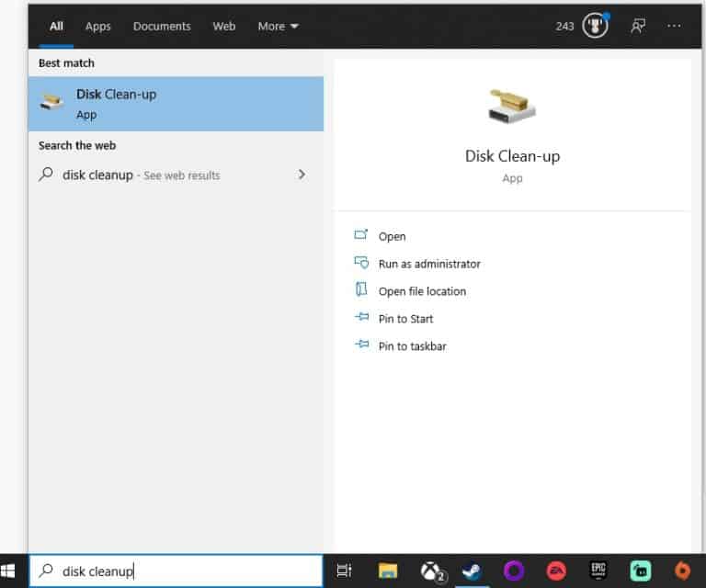Pin Disk Clean-up to Start
Screen dimensions: 706x588
click(x=405, y=319)
